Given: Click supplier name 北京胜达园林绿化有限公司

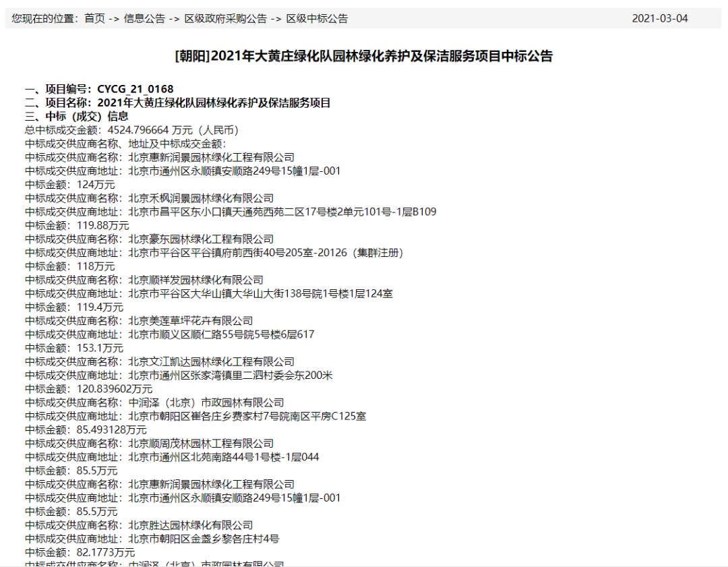Looking at the screenshot, I should (x=191, y=525).
